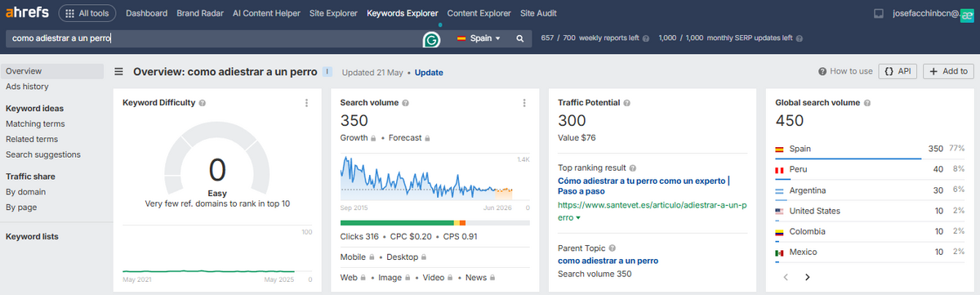This screenshot has height=295, width=980.
Task: Expand the santevet.es URL dropdown arrow
Action: (x=578, y=218)
